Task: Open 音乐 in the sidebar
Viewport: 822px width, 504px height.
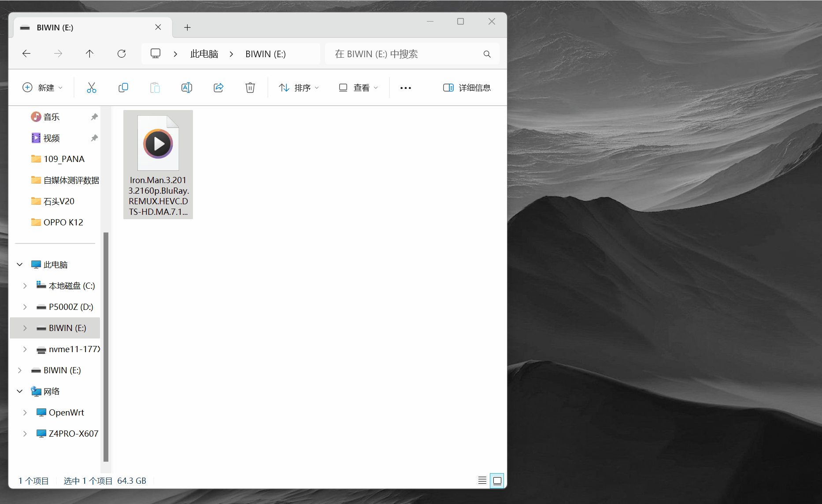Action: click(x=52, y=117)
